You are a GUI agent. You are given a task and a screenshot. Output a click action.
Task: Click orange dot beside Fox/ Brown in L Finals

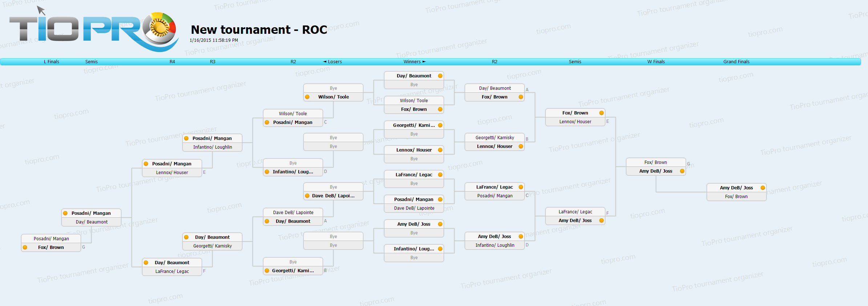coord(25,247)
